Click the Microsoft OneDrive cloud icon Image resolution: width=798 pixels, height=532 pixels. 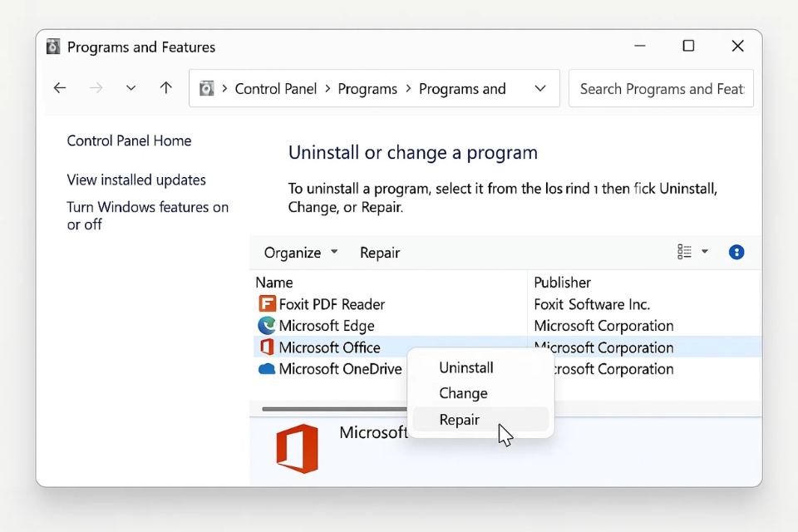pos(266,369)
